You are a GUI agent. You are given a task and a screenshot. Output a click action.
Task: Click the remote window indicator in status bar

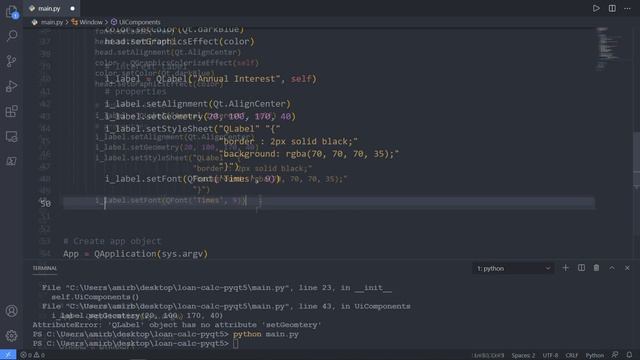coord(8,355)
